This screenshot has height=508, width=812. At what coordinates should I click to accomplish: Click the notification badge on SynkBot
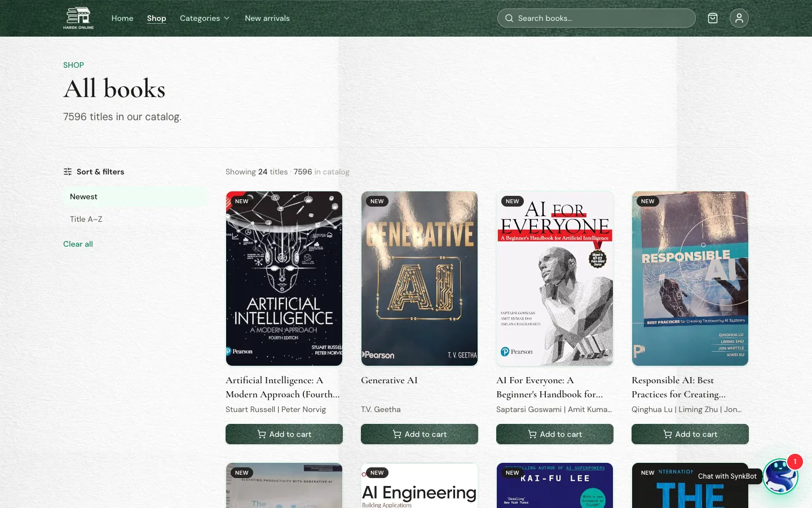click(x=795, y=462)
